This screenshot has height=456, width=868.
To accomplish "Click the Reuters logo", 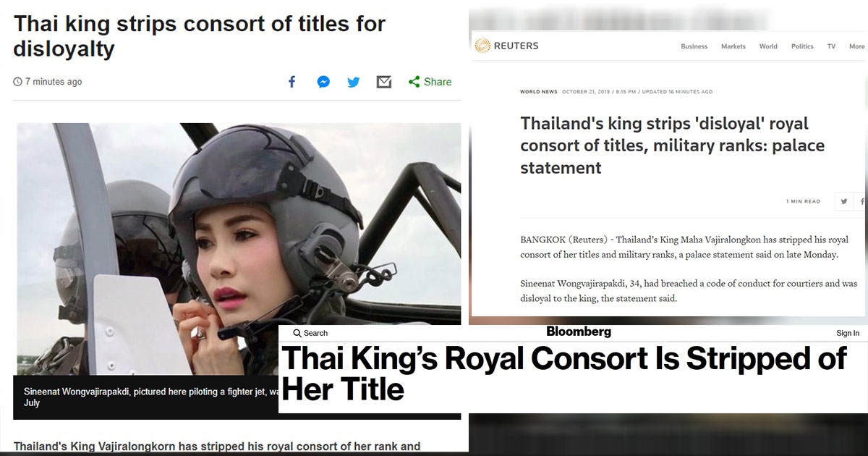I will [x=506, y=46].
